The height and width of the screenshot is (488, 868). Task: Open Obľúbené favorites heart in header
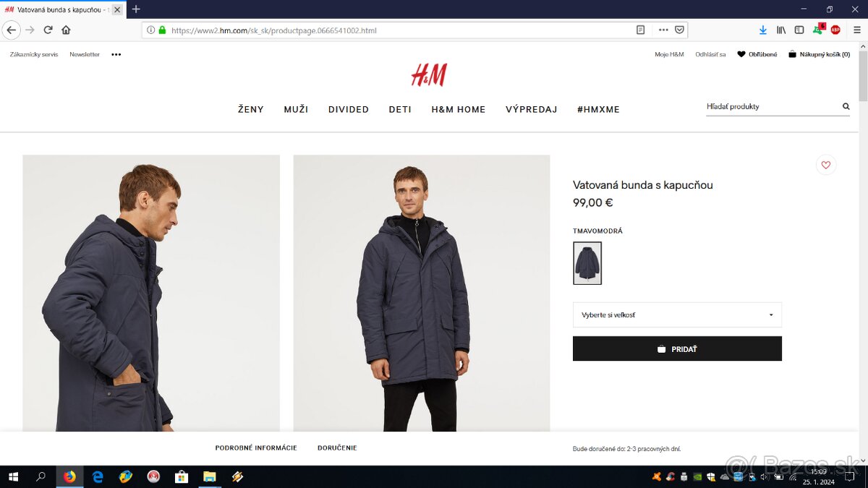757,54
